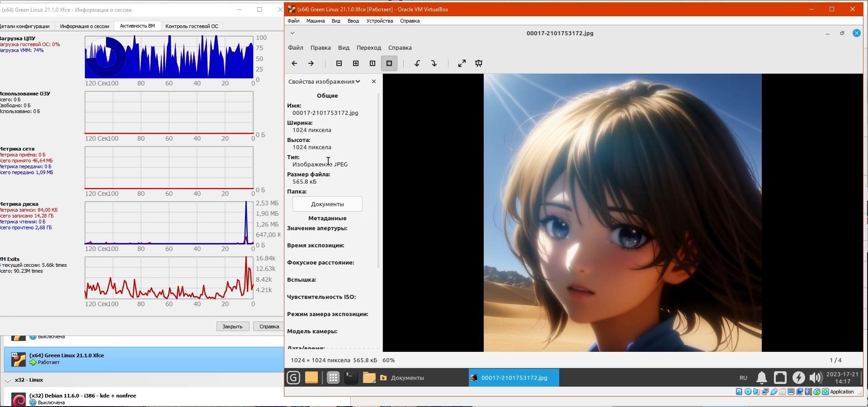This screenshot has width=868, height=407.
Task: Select the Green Linux 21.1.0 Xfce VM
Action: pyautogui.click(x=144, y=360)
